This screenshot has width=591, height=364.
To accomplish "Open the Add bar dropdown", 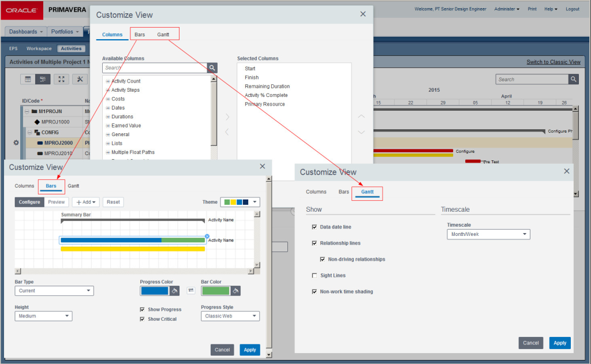I will click(x=86, y=202).
